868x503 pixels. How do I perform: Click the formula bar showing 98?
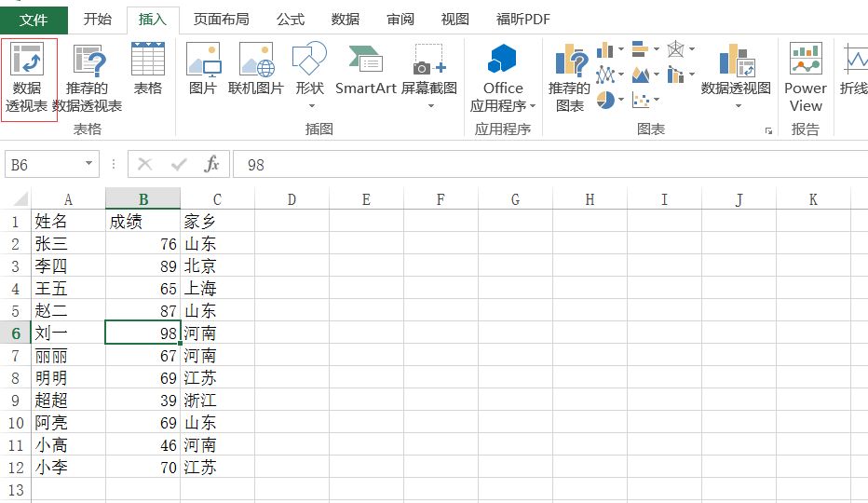tap(550, 165)
